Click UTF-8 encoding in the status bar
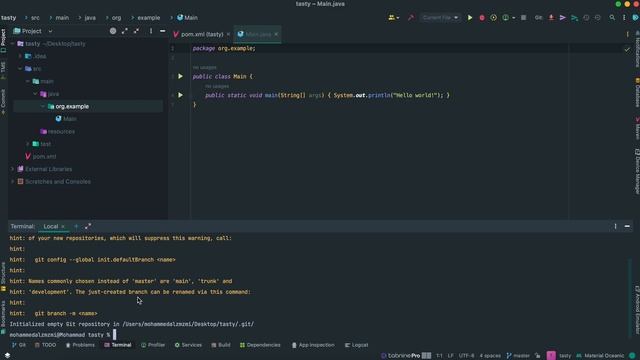640x360 pixels. pos(467,356)
